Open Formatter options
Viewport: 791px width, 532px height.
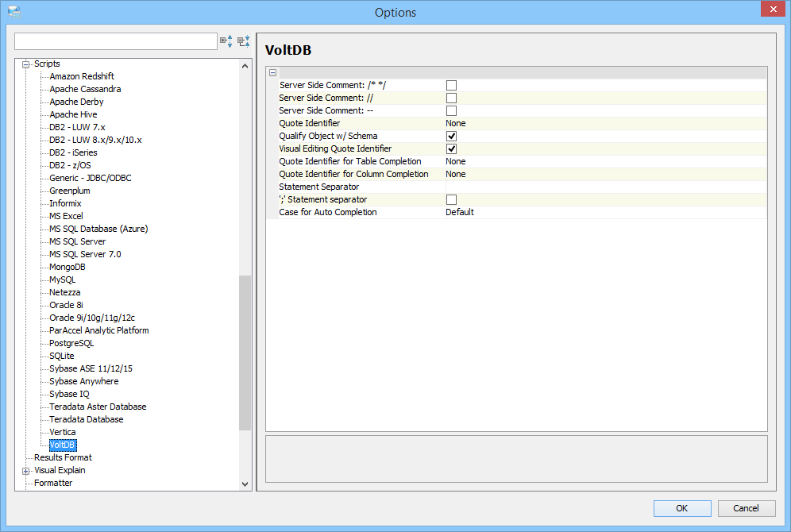[x=53, y=483]
